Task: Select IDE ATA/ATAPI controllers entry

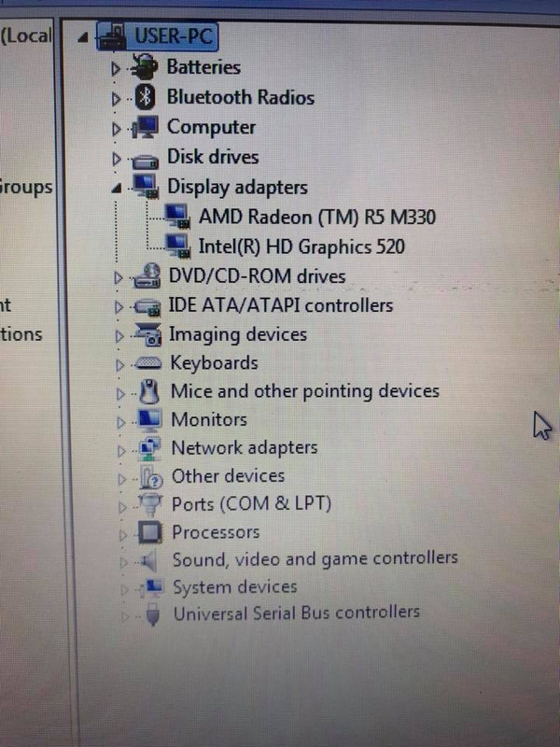Action: click(x=281, y=305)
